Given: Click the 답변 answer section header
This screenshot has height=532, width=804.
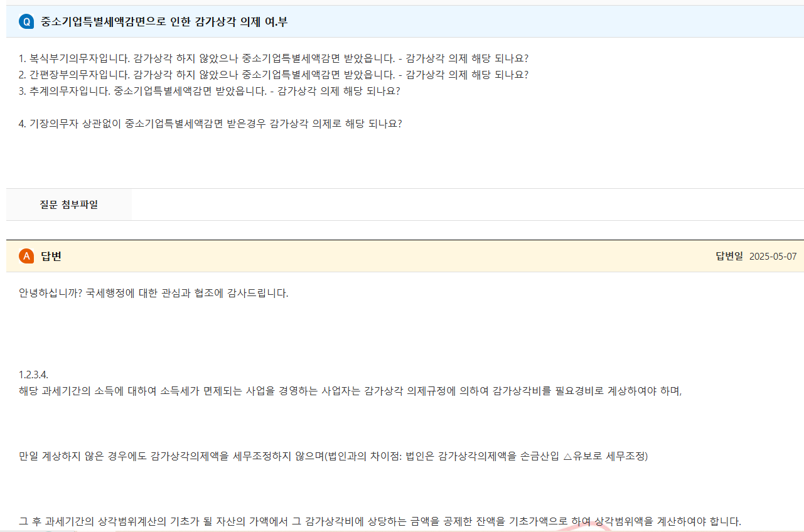Looking at the screenshot, I should [50, 256].
